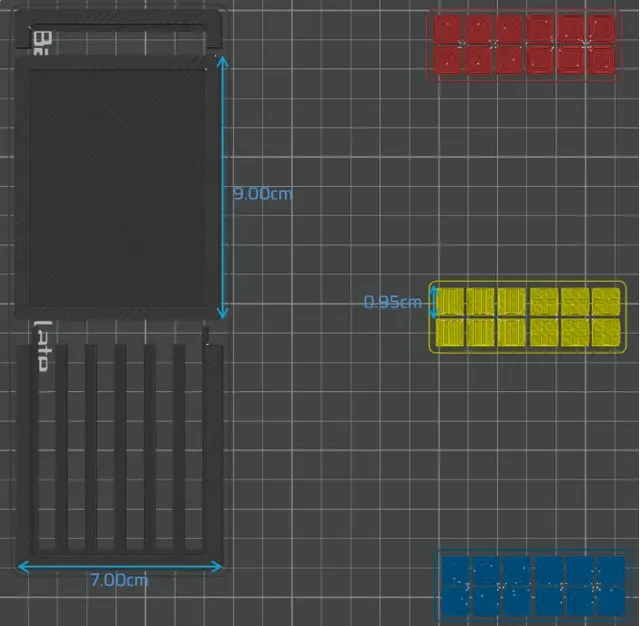Viewport: 640px width, 626px height.
Task: Click the 7.00cm width dimension label
Action: (119, 580)
